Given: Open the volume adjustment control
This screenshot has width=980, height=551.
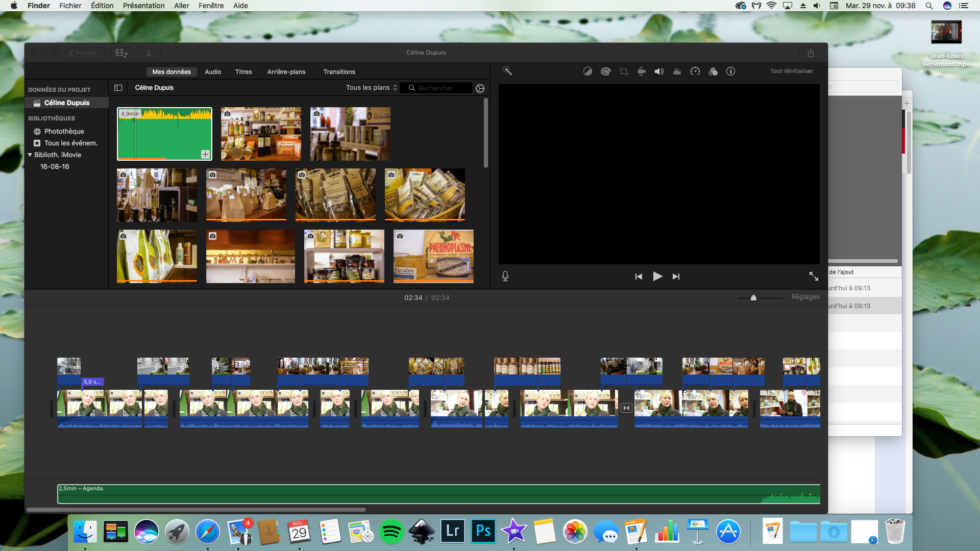Looking at the screenshot, I should click(659, 71).
